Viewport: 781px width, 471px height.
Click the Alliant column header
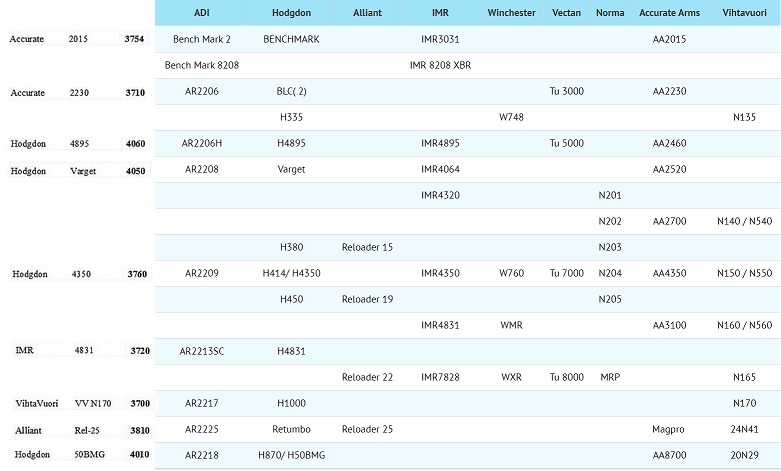[x=368, y=13]
